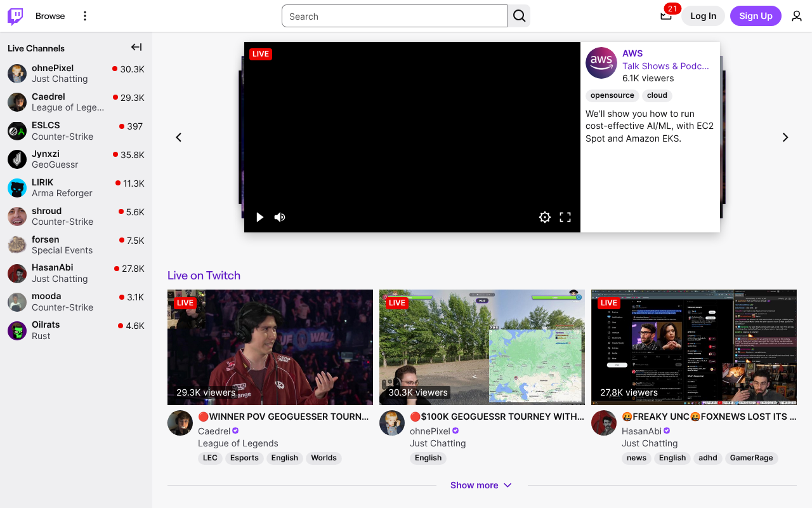Click the Log In button
The image size is (812, 508).
[x=703, y=16]
